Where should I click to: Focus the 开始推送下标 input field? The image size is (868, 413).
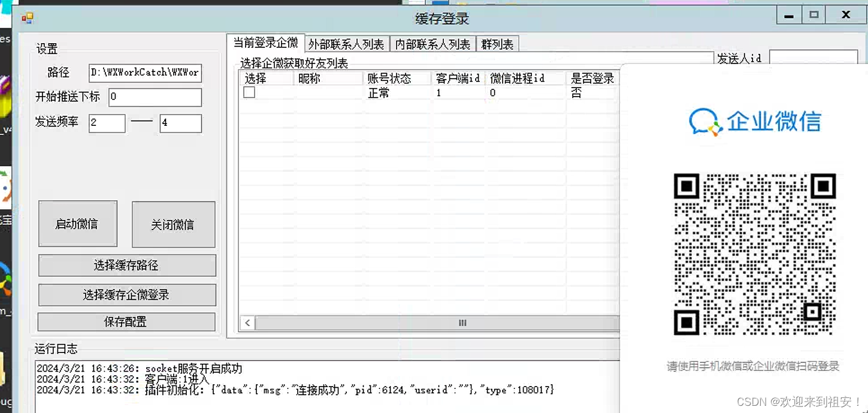pos(155,97)
